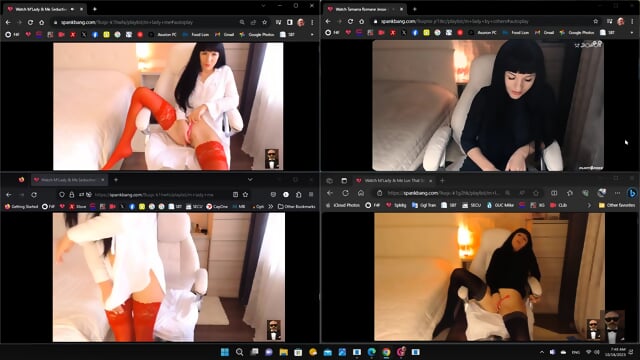Open SECU bookmark in Firefox
Image resolution: width=640 pixels, height=360 pixels.
194,207
